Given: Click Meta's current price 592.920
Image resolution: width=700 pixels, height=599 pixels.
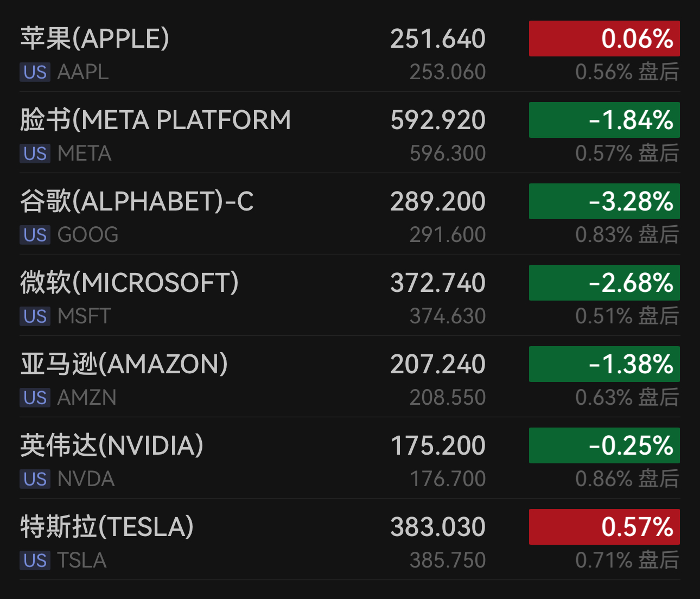Looking at the screenshot, I should point(437,120).
